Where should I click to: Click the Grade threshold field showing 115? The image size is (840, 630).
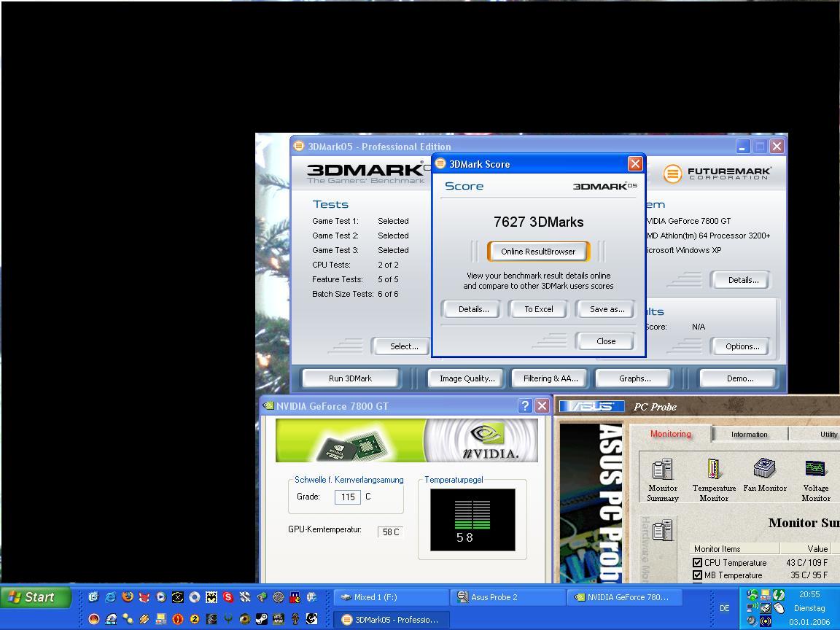coord(348,497)
